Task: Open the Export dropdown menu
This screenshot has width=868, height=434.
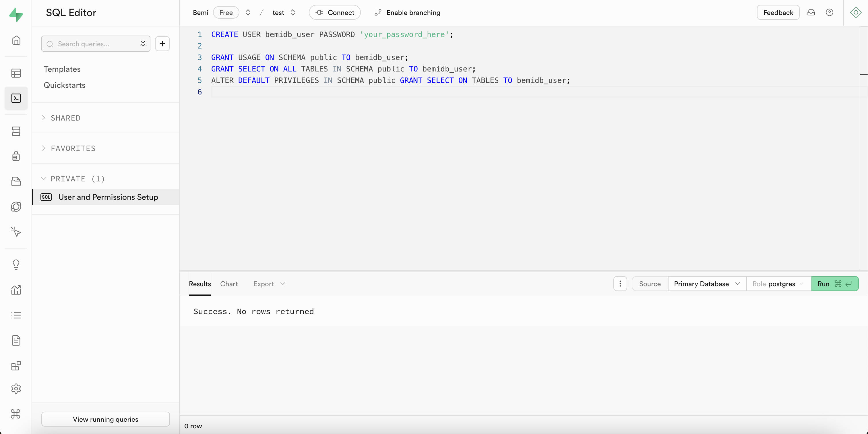Action: coord(269,284)
